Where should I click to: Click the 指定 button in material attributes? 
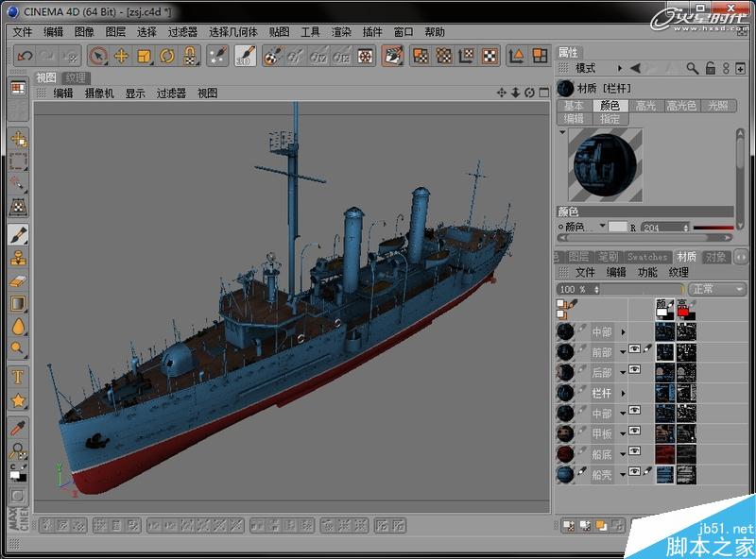click(610, 119)
